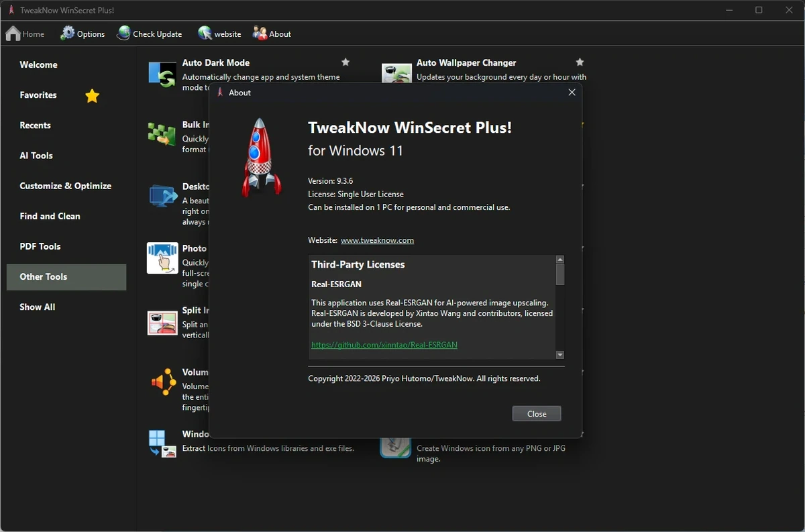Click the Auto Dark Mode title
This screenshot has width=805, height=532.
pyautogui.click(x=216, y=62)
